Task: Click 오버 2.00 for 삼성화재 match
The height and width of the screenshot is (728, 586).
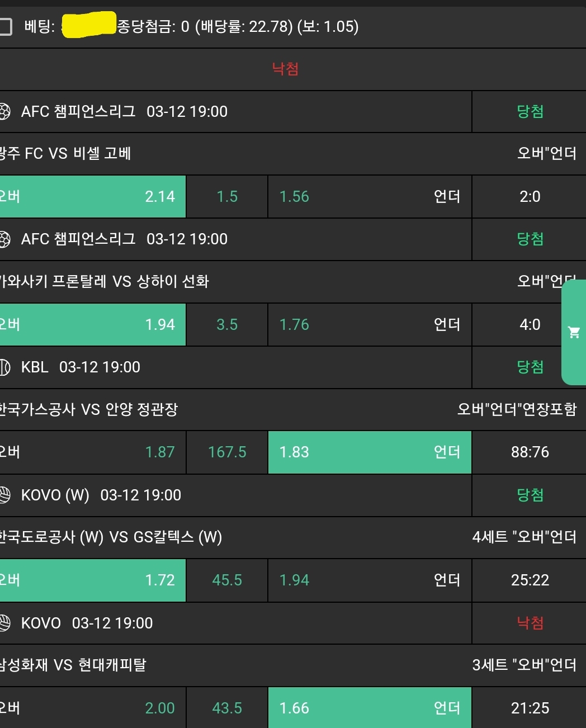Action: pyautogui.click(x=92, y=708)
